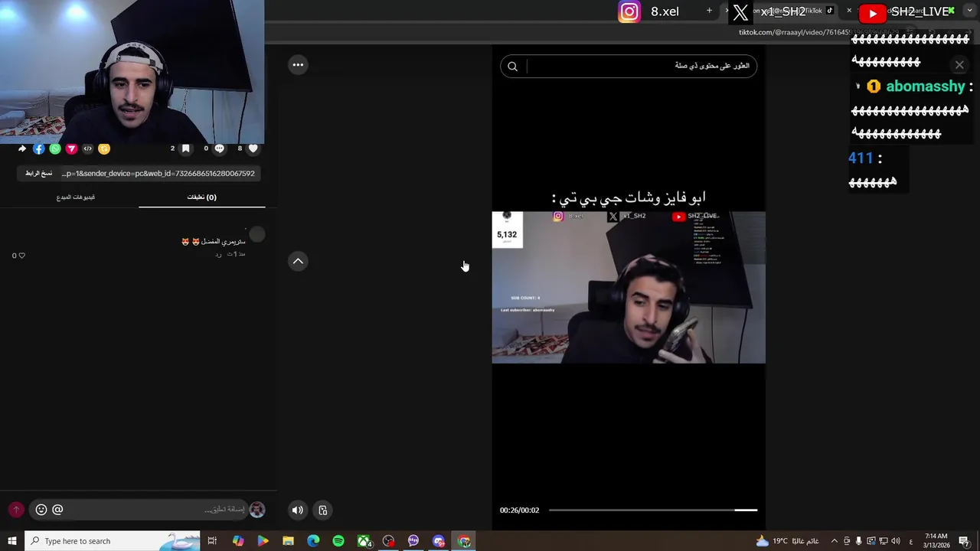Toggle the floating player icon beside volume

[323, 510]
